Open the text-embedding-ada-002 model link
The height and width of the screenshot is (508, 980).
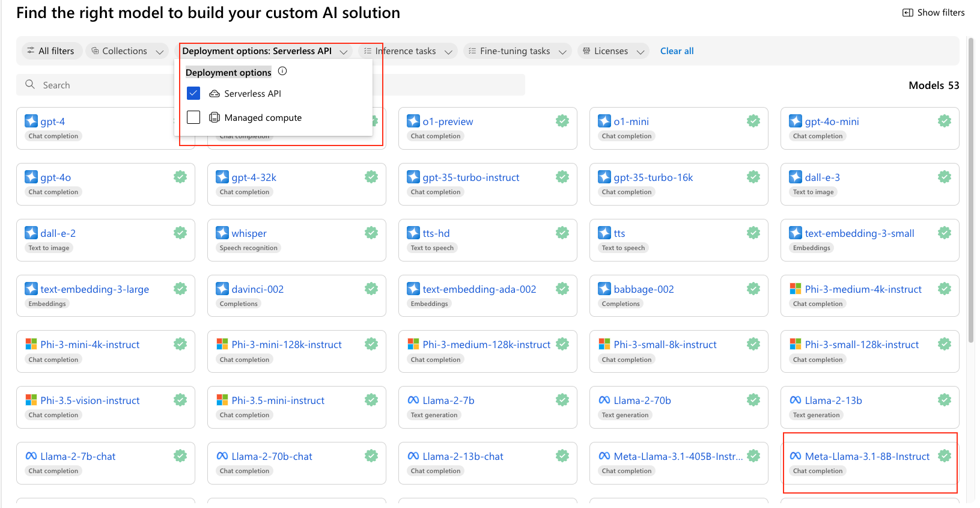click(479, 289)
